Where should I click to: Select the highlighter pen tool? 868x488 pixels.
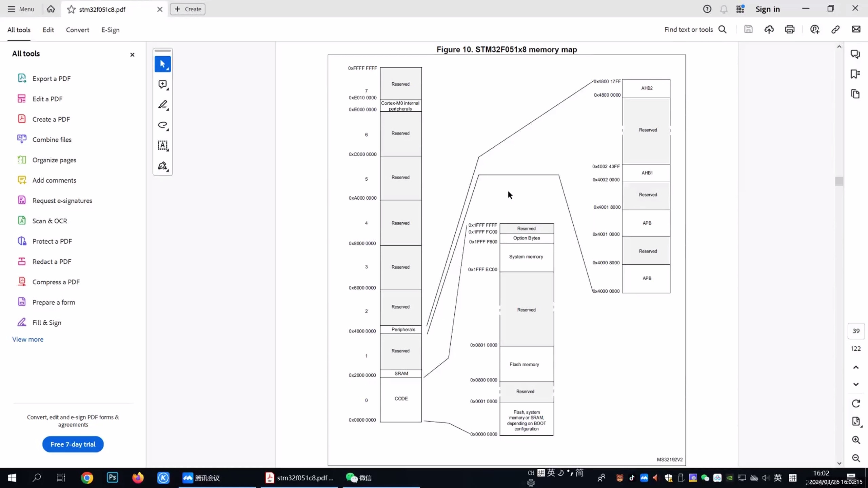coord(162,105)
